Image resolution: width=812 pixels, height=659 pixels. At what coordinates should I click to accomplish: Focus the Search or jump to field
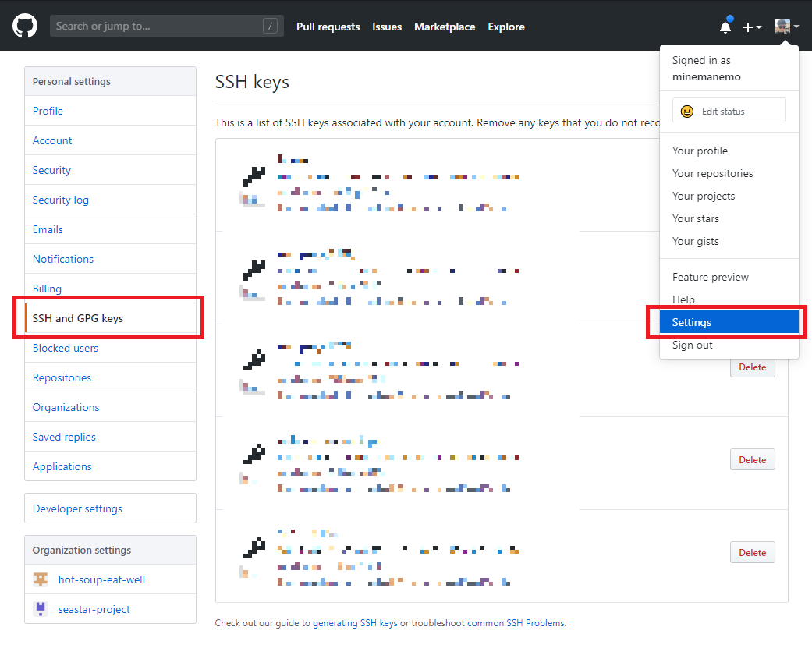click(x=166, y=26)
